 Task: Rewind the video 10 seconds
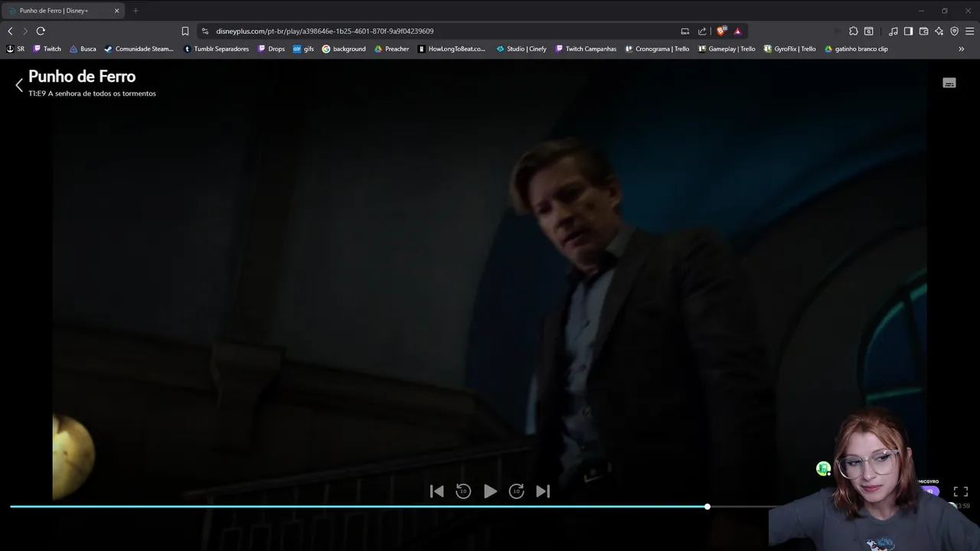pyautogui.click(x=463, y=491)
